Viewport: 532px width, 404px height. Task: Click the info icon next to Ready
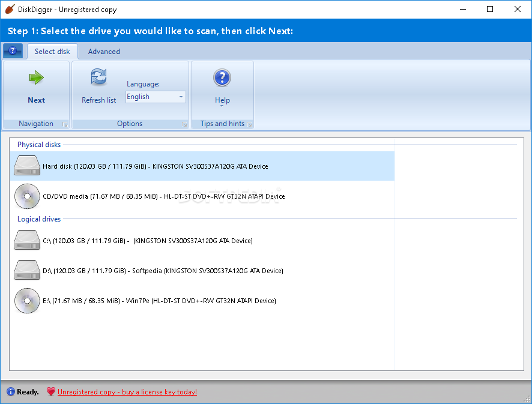tap(11, 391)
